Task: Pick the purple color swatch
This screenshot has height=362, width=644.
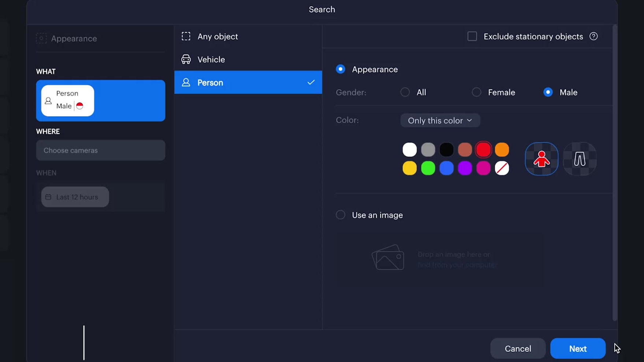Action: [465, 168]
